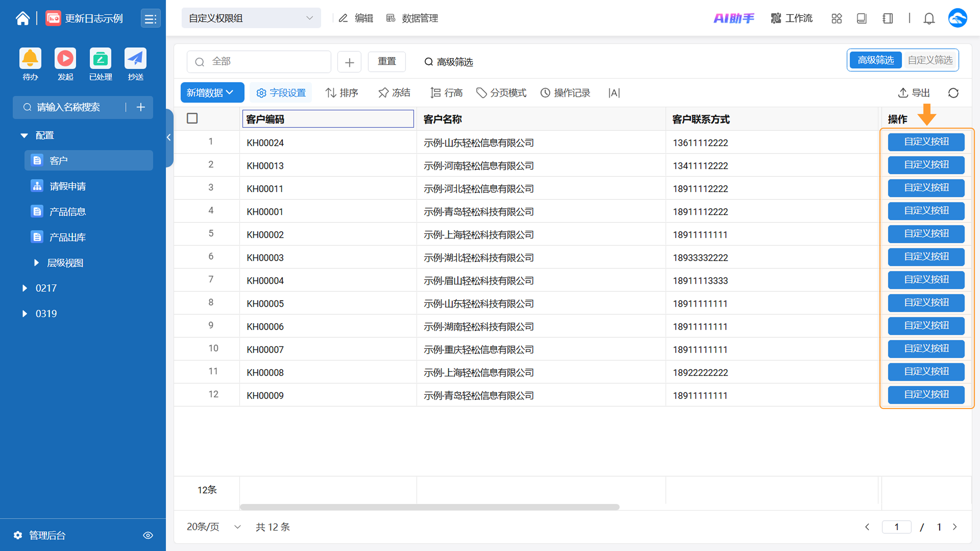980x551 pixels.
Task: Open 发起 play shortcut
Action: (65, 58)
